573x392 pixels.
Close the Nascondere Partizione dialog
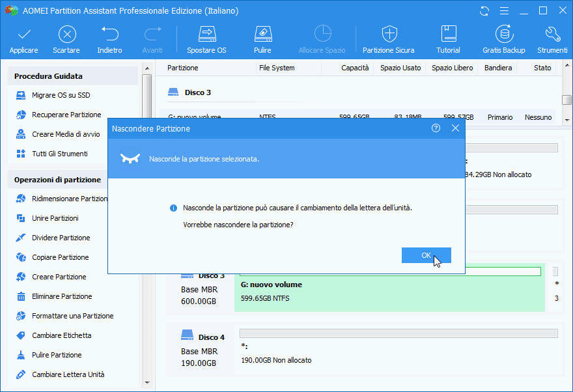[x=455, y=128]
